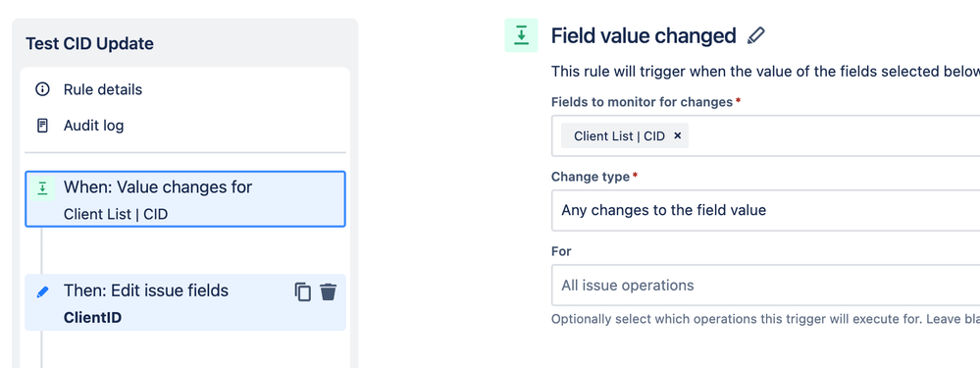980x368 pixels.
Task: Open the For issue operations dropdown
Action: [765, 286]
